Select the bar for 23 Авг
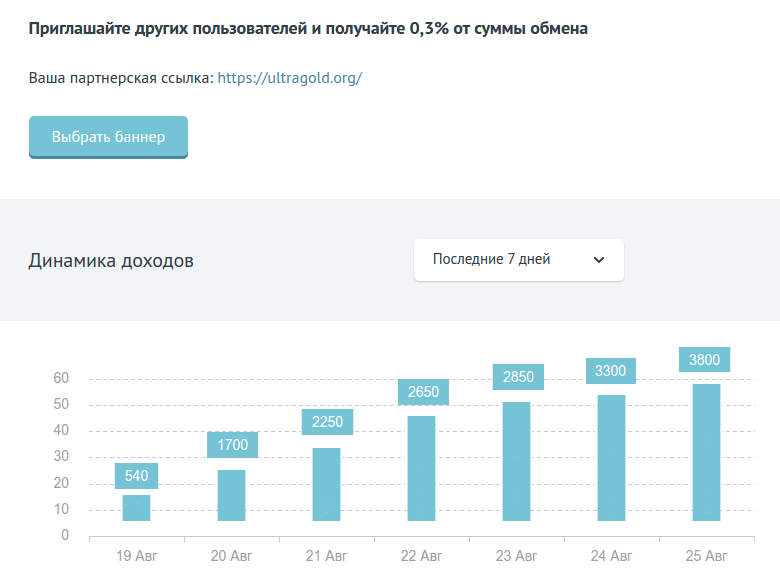This screenshot has height=574, width=780. coord(516,462)
